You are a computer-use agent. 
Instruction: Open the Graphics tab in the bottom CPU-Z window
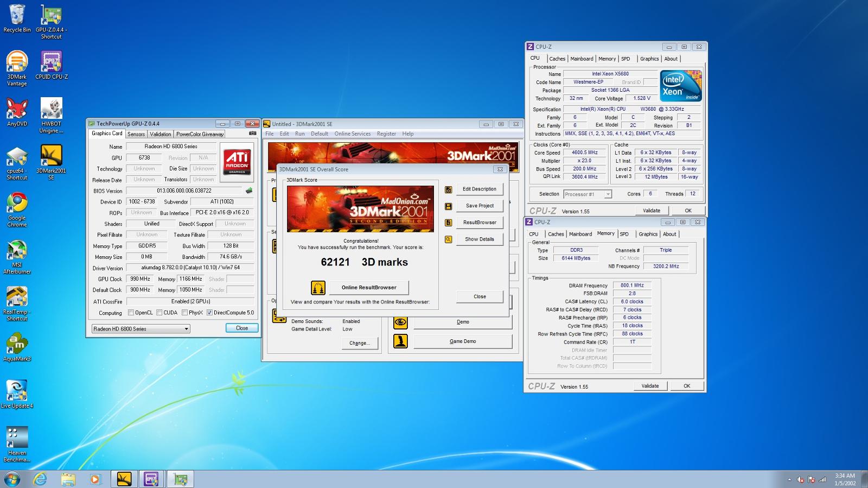point(648,234)
